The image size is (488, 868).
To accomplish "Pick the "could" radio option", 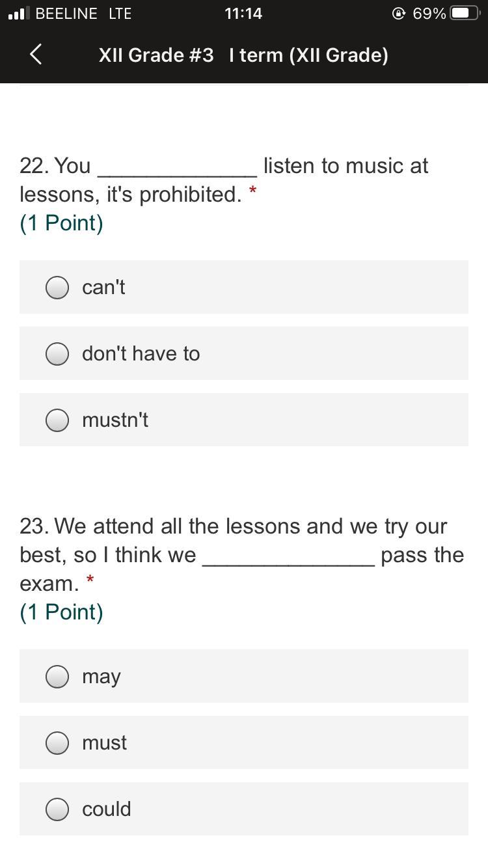I will coord(57,809).
